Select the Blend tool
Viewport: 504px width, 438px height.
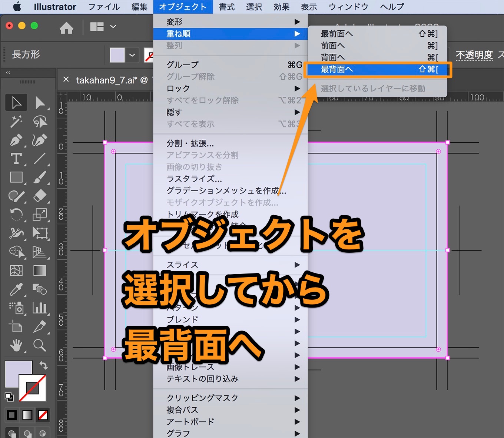click(40, 289)
